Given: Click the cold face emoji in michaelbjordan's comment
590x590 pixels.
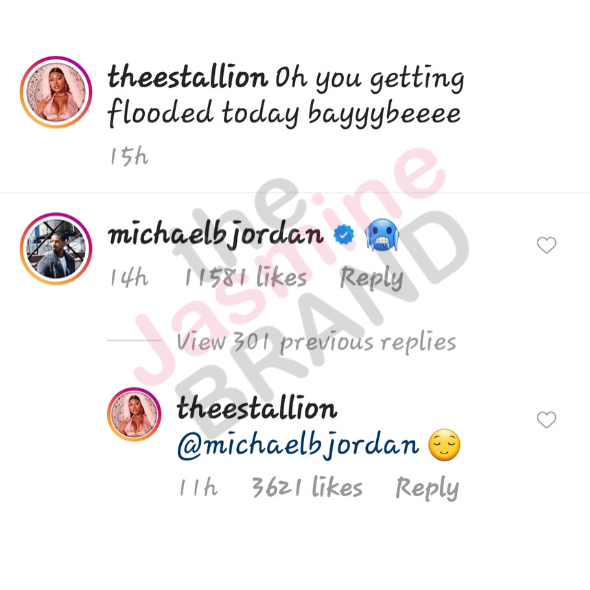Looking at the screenshot, I should pyautogui.click(x=382, y=235).
